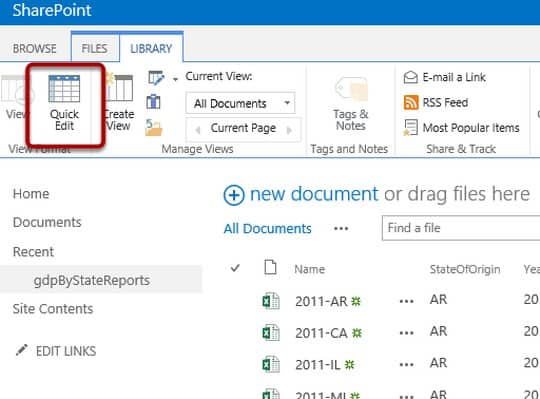Select the All Documents view link
This screenshot has height=399, width=540.
pyautogui.click(x=268, y=229)
